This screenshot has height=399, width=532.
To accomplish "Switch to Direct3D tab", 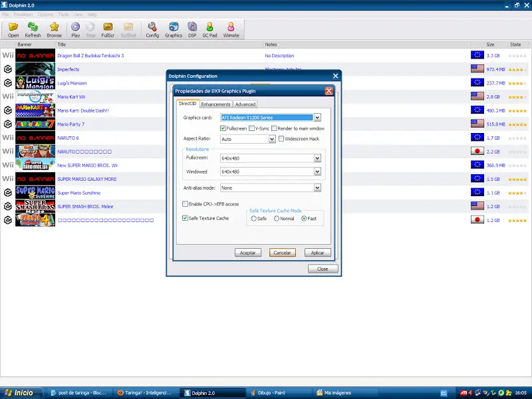I will [188, 104].
